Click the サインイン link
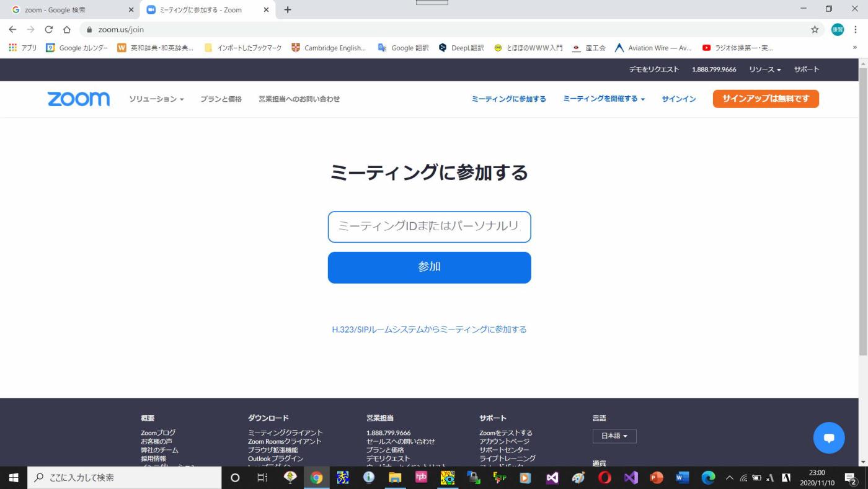Image resolution: width=868 pixels, height=489 pixels. click(x=678, y=99)
